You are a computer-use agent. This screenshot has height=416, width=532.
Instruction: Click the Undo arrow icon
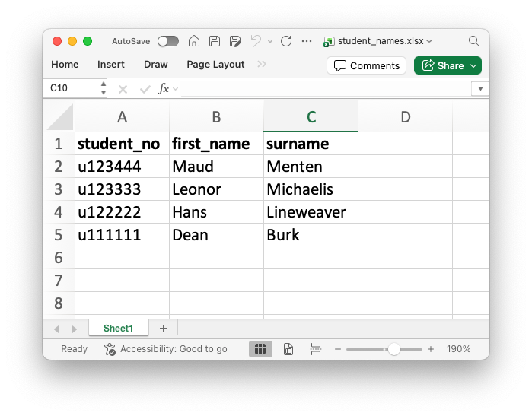(256, 41)
